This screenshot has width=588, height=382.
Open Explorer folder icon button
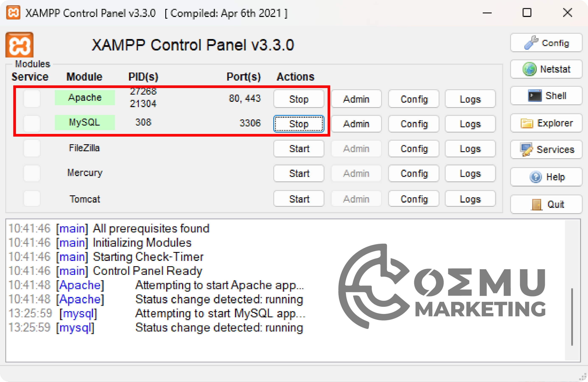point(546,123)
